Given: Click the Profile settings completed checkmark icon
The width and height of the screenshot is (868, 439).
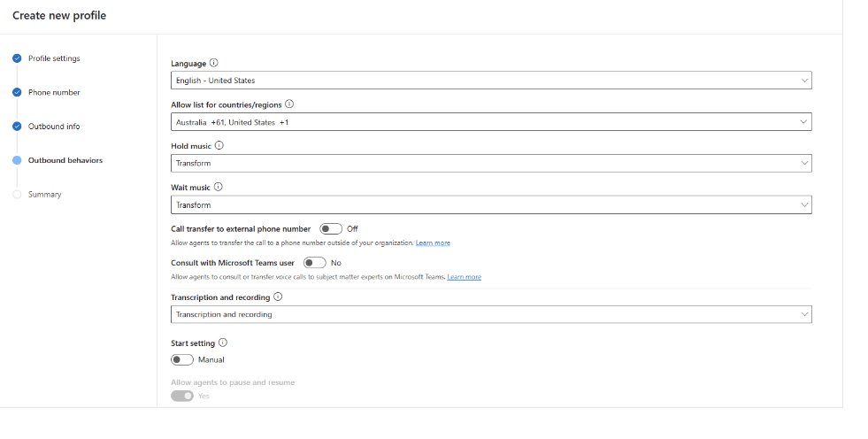Looking at the screenshot, I should [17, 58].
